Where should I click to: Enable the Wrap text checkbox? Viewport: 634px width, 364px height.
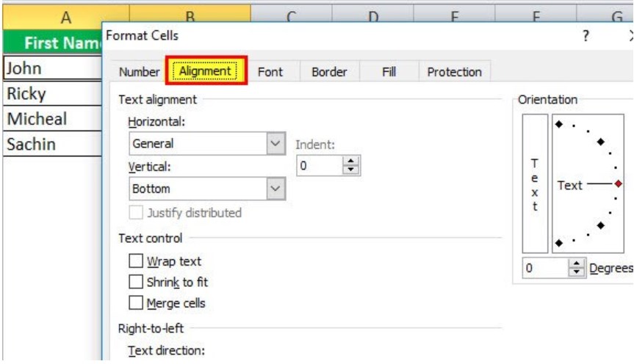[x=136, y=261]
